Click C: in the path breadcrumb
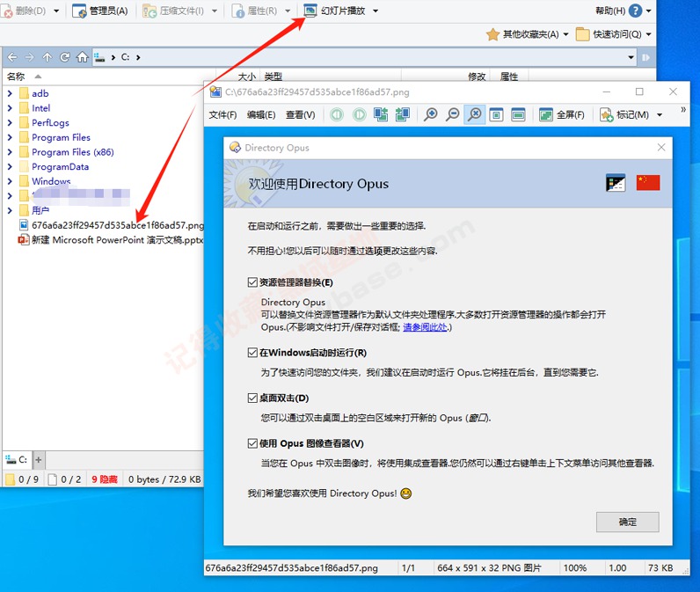 [126, 57]
